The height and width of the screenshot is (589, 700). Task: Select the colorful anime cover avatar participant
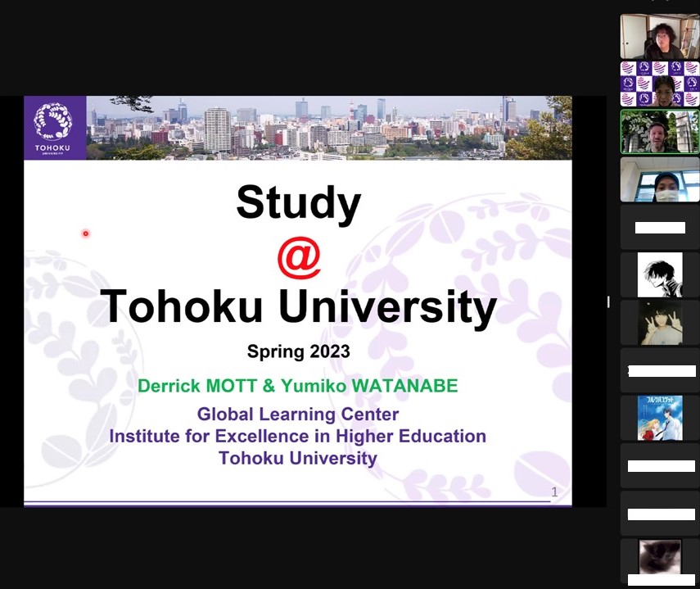[660, 418]
